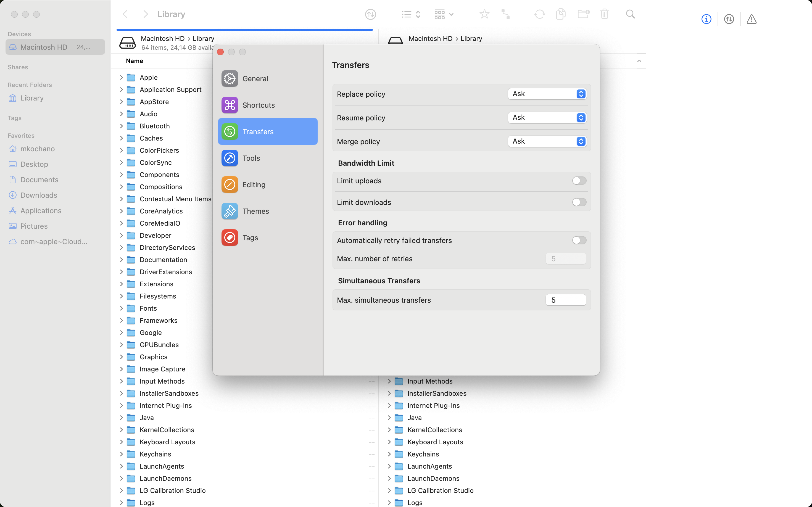This screenshot has width=812, height=507.
Task: Open the info inspector icon
Action: point(706,19)
